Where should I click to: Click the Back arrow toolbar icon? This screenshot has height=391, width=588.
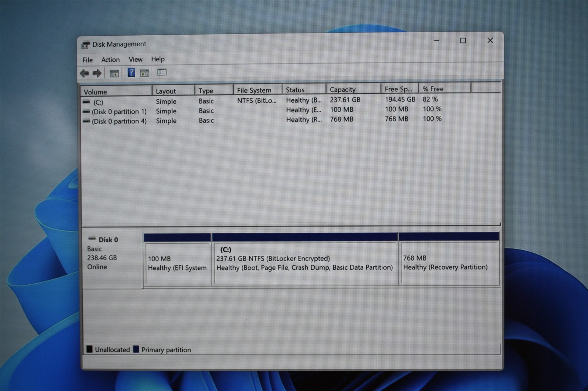coord(84,73)
